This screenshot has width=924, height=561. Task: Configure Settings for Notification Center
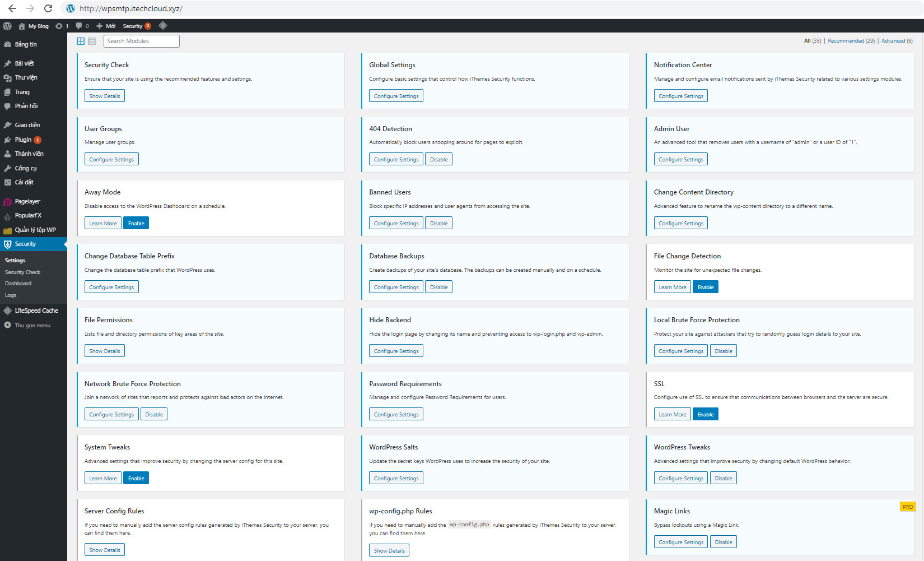click(681, 96)
